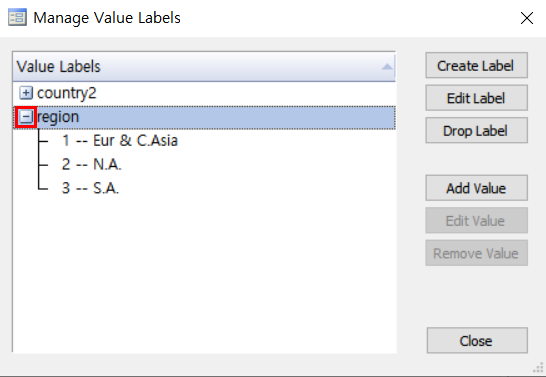Select value 2 -- N.A.

pos(92,164)
